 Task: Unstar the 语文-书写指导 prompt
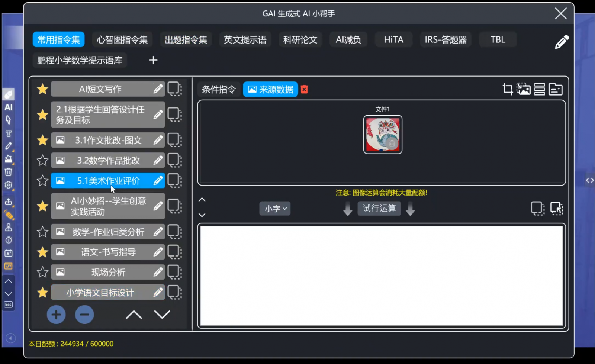coord(43,252)
